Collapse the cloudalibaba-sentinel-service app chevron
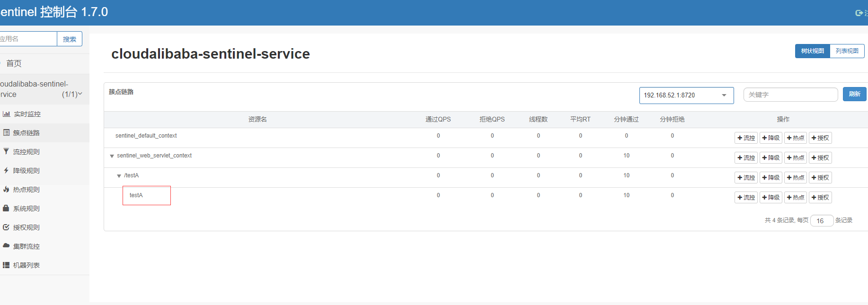Screen dimensions: 868x305 pos(80,94)
